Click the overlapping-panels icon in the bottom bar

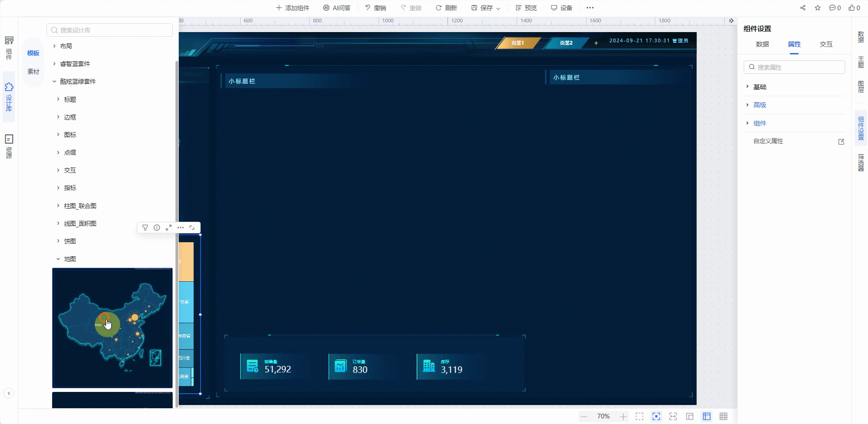coord(690,417)
